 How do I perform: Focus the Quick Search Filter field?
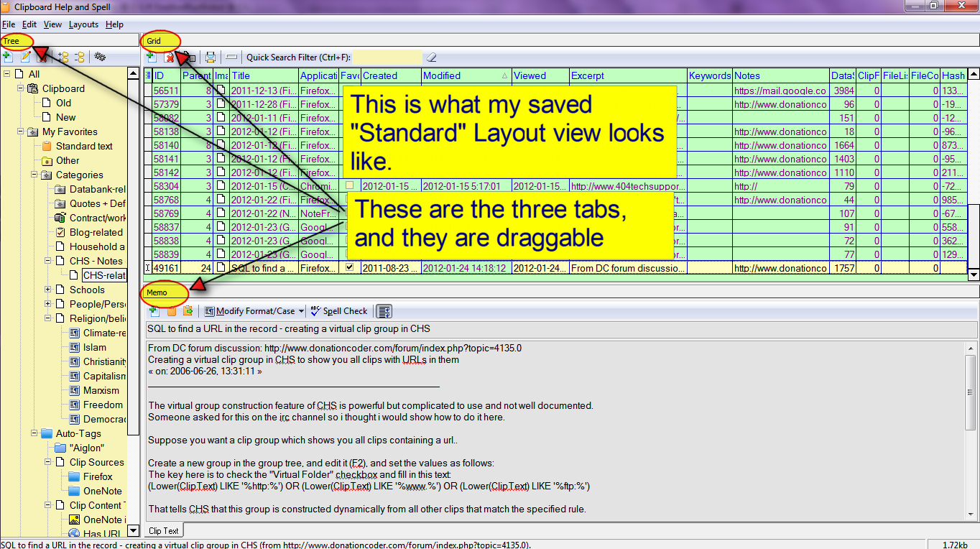[x=387, y=57]
